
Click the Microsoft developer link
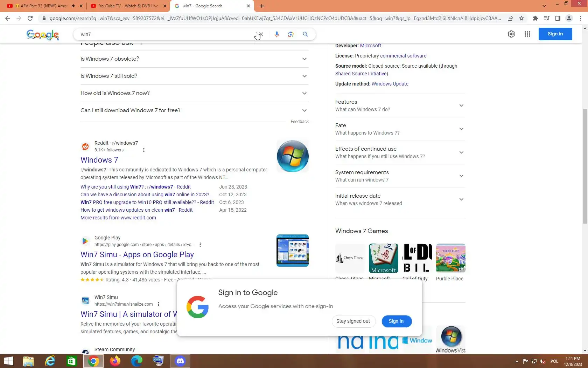[x=371, y=46]
